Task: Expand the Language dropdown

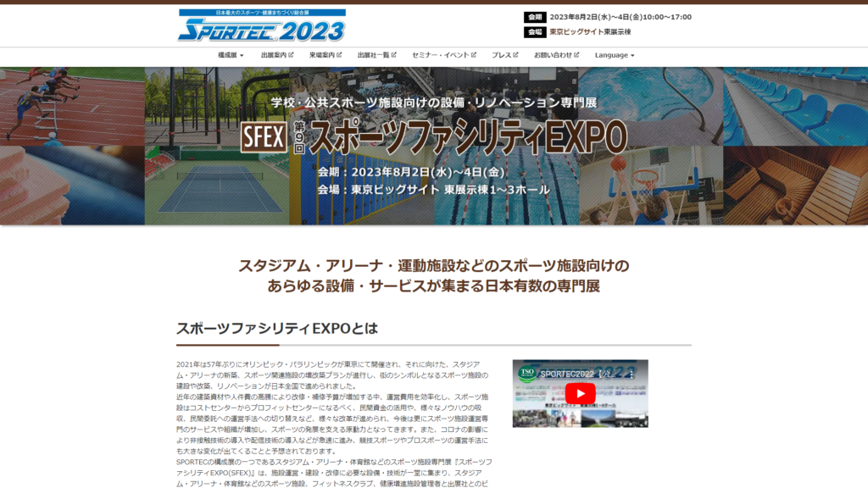Action: pos(615,55)
